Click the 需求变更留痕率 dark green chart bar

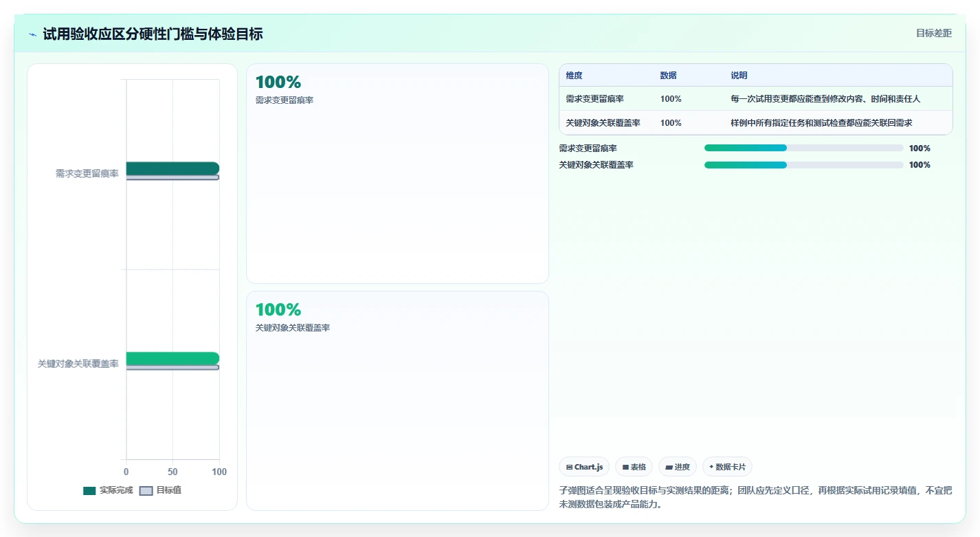172,168
